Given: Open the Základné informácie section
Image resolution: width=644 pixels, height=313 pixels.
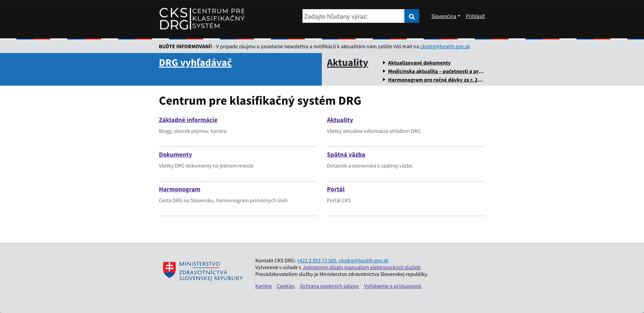Looking at the screenshot, I should (188, 120).
